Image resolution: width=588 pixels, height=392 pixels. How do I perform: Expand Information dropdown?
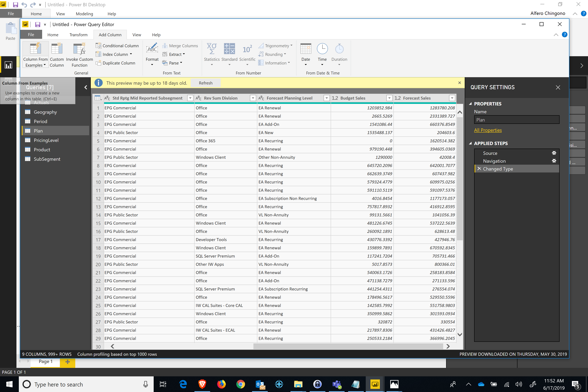click(x=289, y=63)
